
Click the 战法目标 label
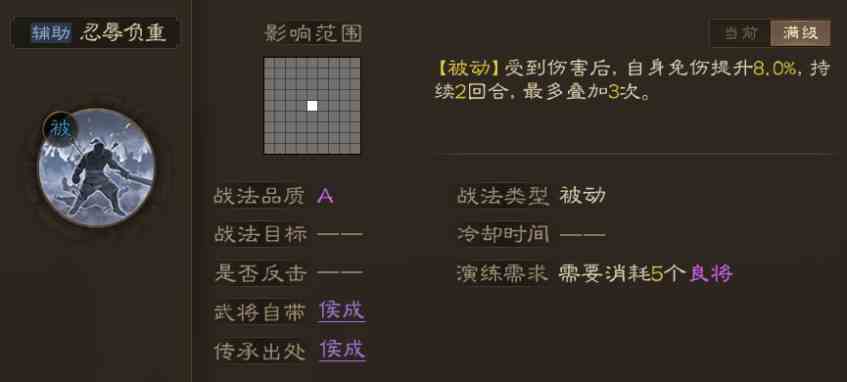tap(260, 234)
